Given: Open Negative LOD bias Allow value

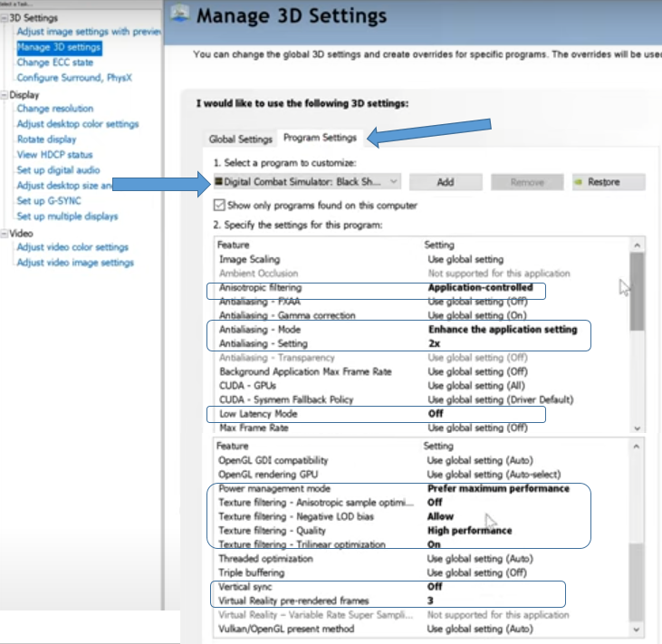Looking at the screenshot, I should coord(440,516).
